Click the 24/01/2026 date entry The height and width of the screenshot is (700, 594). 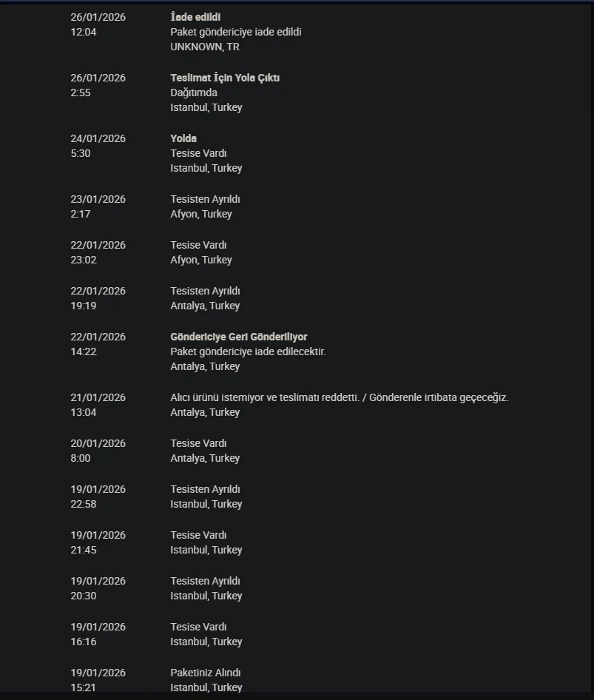click(98, 138)
